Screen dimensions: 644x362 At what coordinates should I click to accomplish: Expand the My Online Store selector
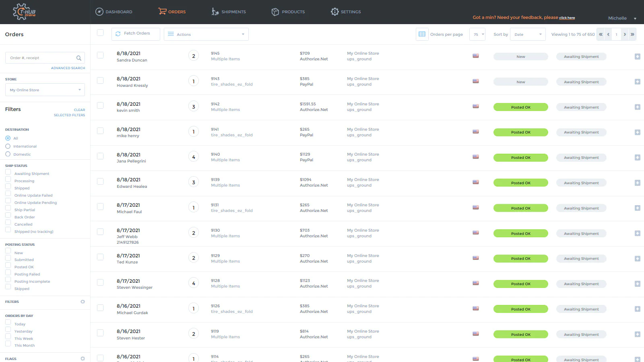click(x=45, y=90)
